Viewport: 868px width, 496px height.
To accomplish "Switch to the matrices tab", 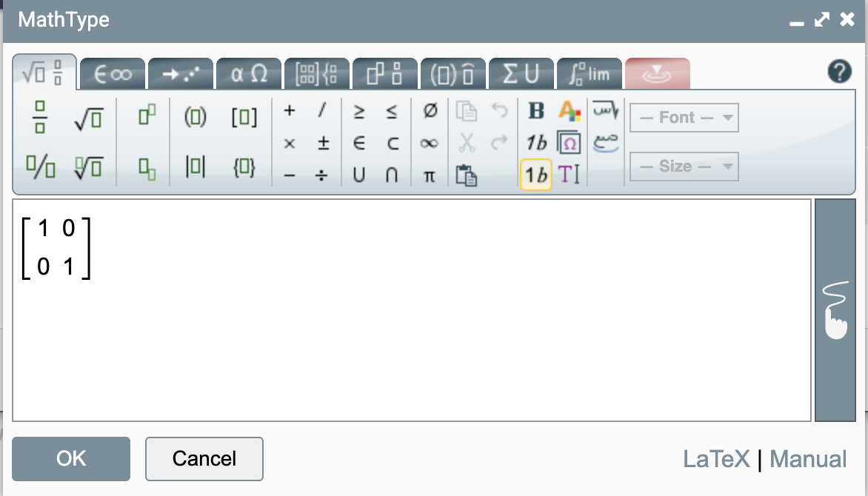I will (316, 73).
